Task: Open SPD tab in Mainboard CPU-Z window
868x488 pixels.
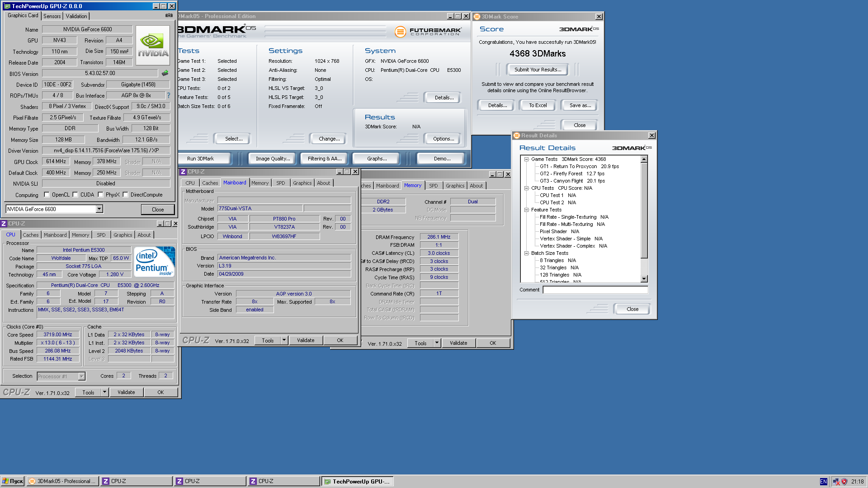Action: pyautogui.click(x=281, y=183)
